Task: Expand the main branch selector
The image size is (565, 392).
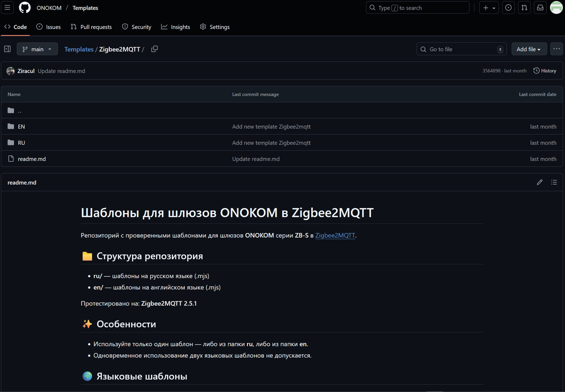Action: pos(37,49)
